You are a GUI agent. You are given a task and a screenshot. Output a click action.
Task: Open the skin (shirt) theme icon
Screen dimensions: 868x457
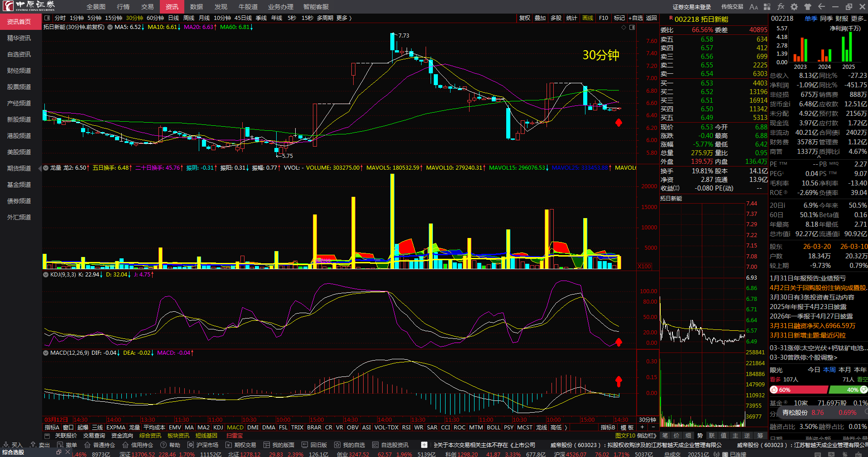pos(808,7)
